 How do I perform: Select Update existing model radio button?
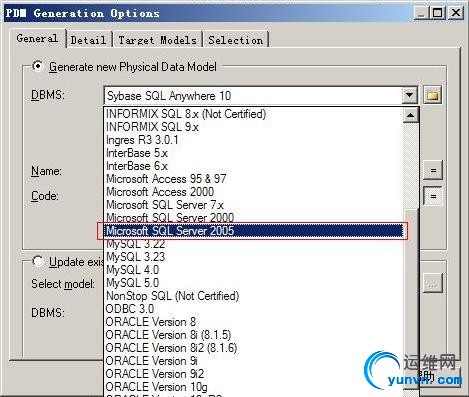[38, 261]
